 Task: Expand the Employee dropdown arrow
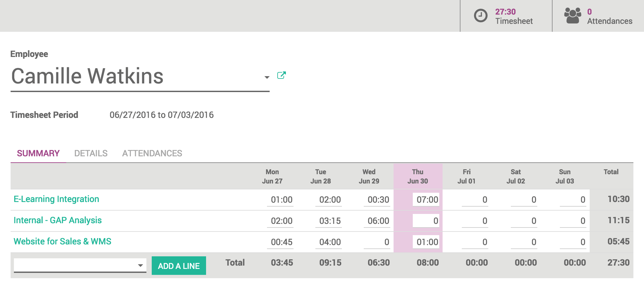pyautogui.click(x=267, y=77)
